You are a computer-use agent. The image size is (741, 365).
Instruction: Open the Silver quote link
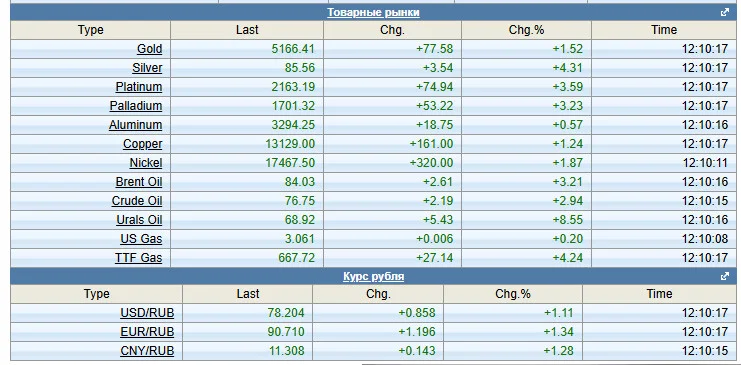[x=147, y=68]
